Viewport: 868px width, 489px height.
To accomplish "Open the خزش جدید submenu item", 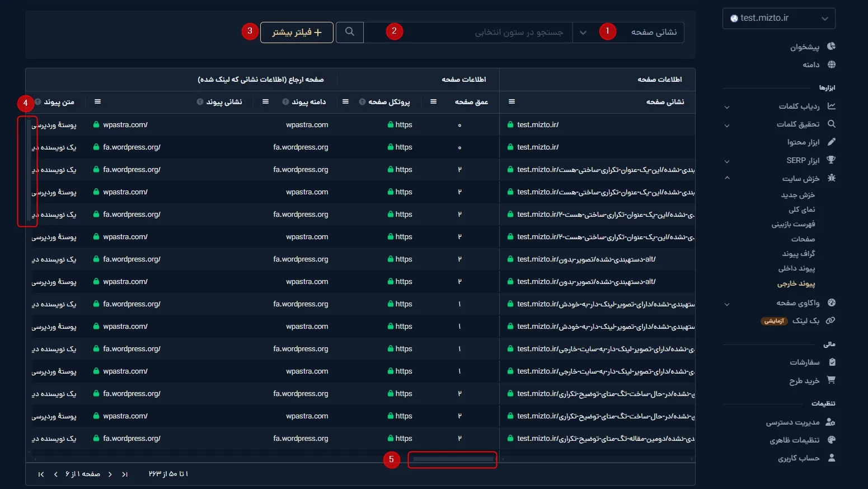I will pyautogui.click(x=798, y=195).
